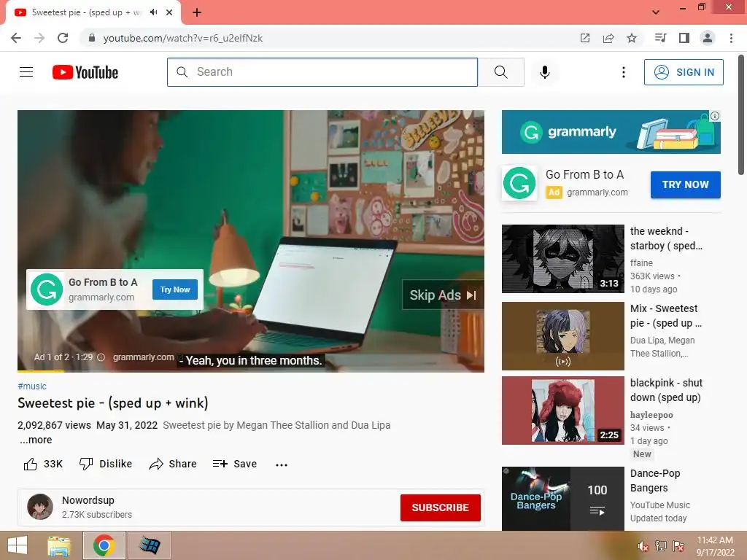Open the Mix - Sweetest pie title
Viewport: 747px width, 560px height.
pos(666,316)
